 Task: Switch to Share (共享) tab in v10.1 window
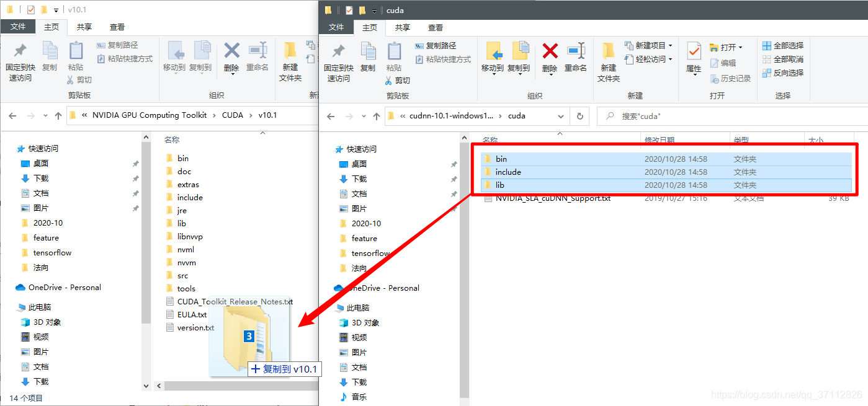(84, 27)
